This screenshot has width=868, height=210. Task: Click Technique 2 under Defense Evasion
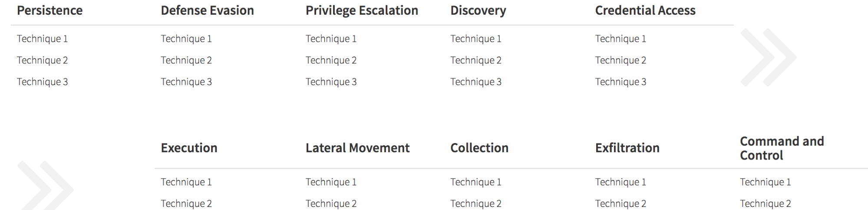pos(186,60)
